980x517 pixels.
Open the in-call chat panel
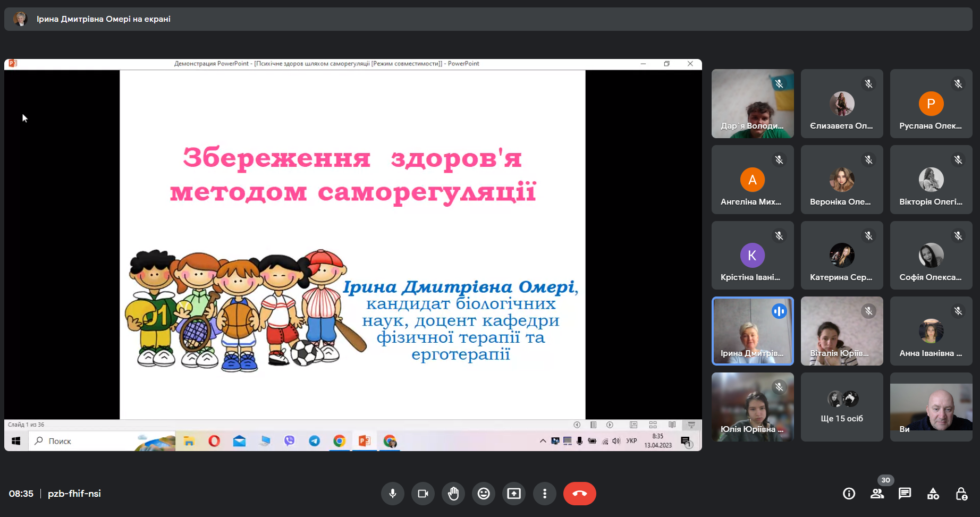905,494
